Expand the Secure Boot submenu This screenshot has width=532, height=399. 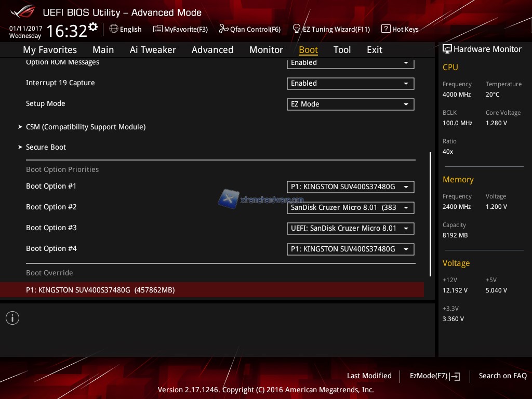46,147
